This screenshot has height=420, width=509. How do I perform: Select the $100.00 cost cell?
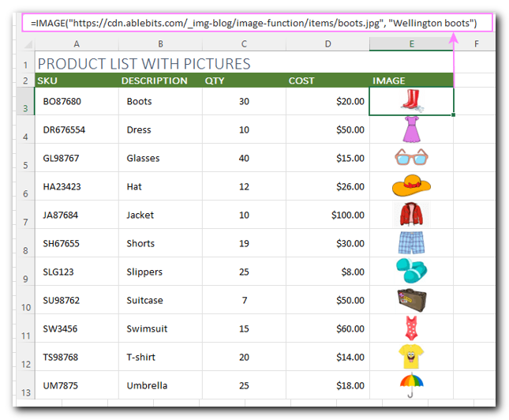click(x=327, y=215)
